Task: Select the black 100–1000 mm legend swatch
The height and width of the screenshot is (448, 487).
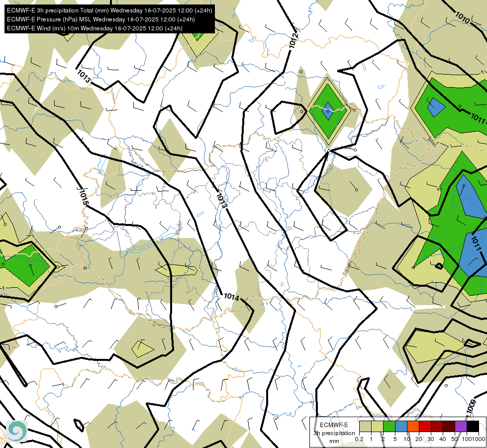Action: pos(473,426)
